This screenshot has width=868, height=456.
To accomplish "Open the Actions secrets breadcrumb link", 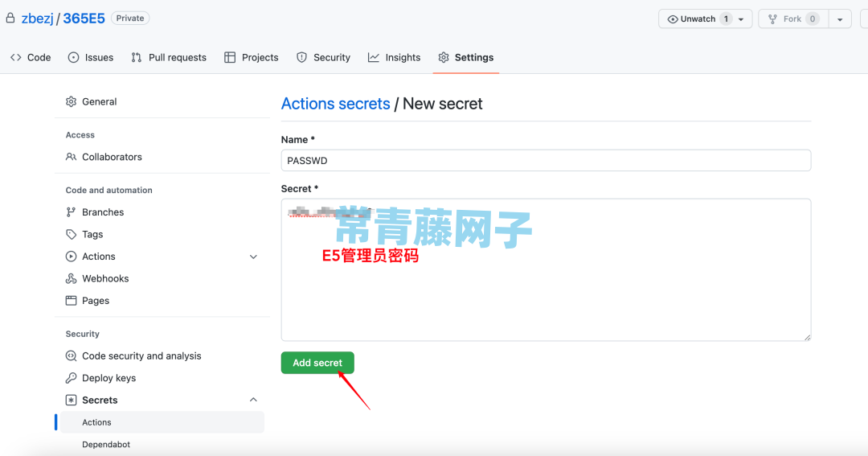I will coord(335,104).
